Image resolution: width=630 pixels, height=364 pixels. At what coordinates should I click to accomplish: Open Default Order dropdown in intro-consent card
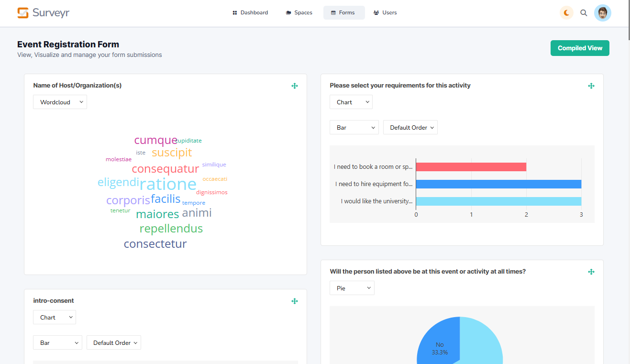(114, 343)
